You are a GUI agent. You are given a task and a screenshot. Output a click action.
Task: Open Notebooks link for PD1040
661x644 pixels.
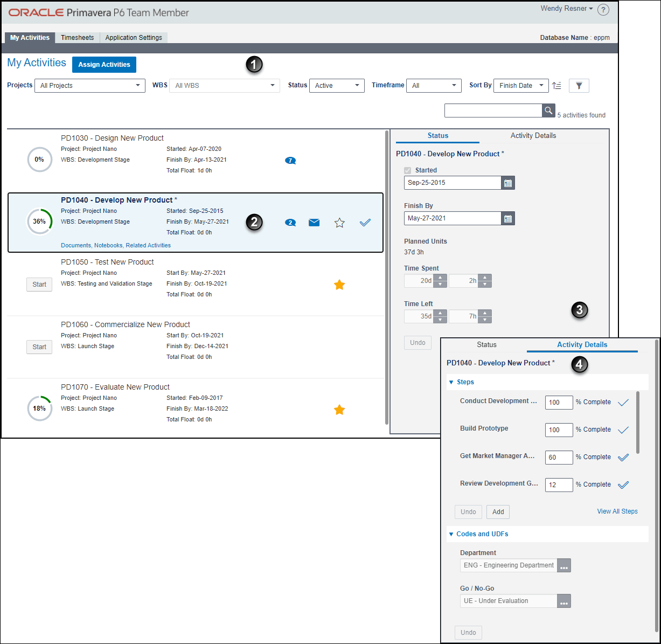108,245
